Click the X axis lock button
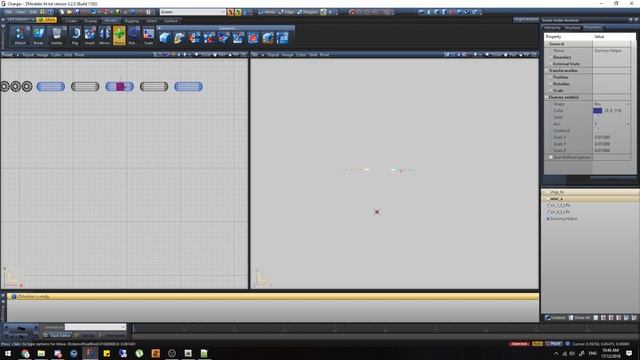 (231, 12)
